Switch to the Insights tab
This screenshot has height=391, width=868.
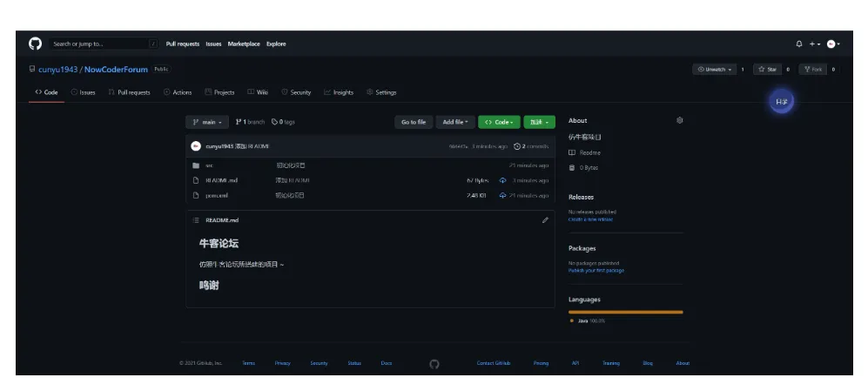point(339,92)
